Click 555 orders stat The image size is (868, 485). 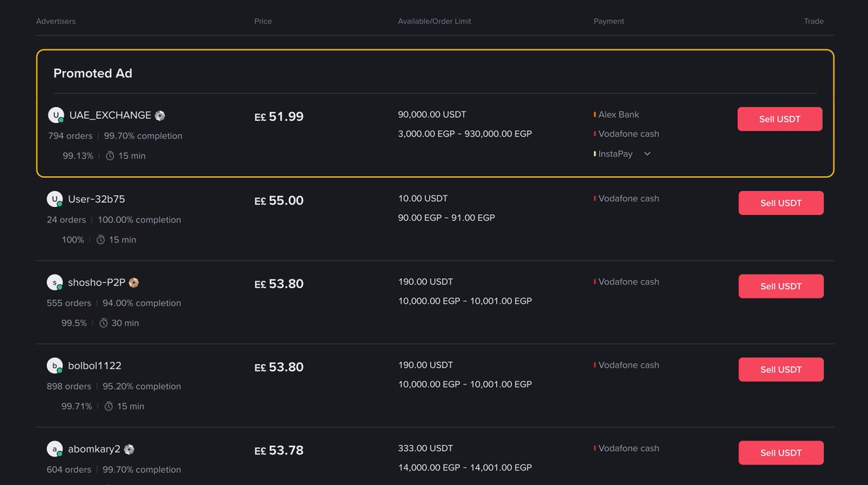[x=69, y=303]
